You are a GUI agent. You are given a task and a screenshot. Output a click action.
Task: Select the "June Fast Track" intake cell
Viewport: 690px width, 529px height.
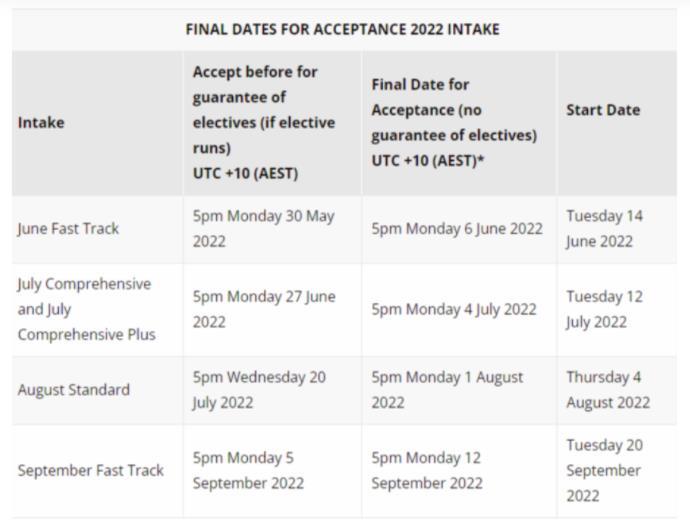pyautogui.click(x=68, y=228)
